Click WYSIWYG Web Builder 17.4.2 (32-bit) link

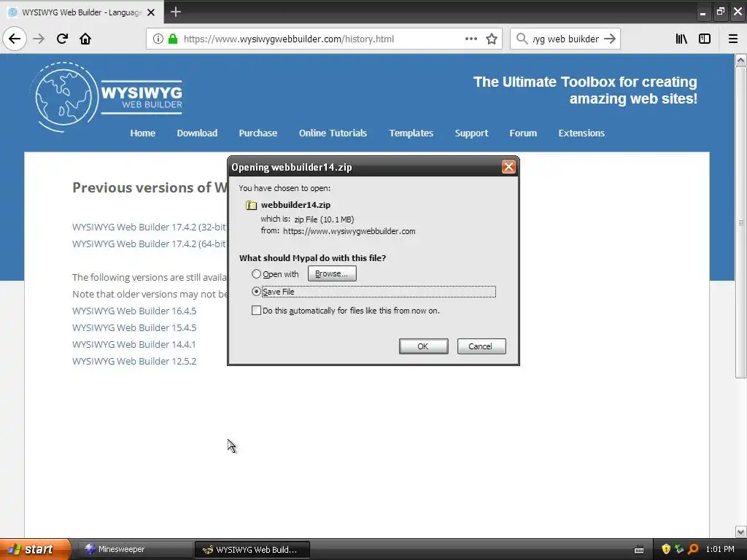(x=150, y=227)
